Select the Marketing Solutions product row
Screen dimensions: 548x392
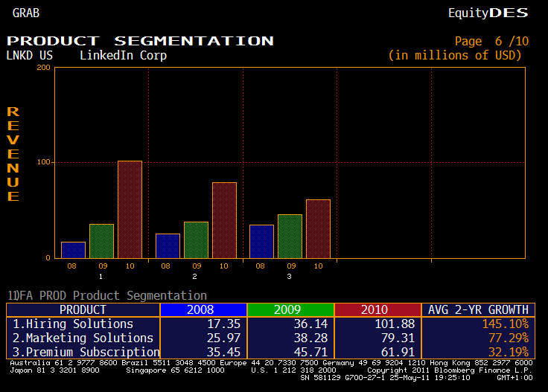tap(83, 338)
